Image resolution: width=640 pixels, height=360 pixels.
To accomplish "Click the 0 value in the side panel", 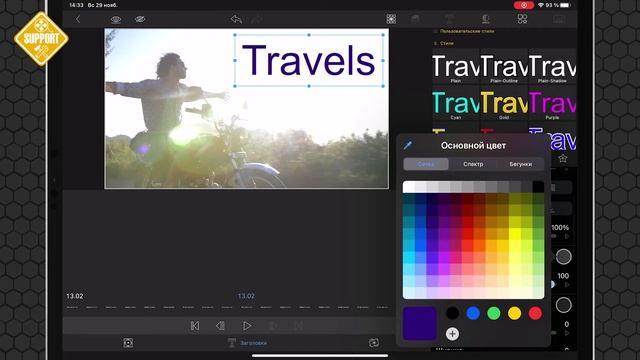I will [567, 324].
